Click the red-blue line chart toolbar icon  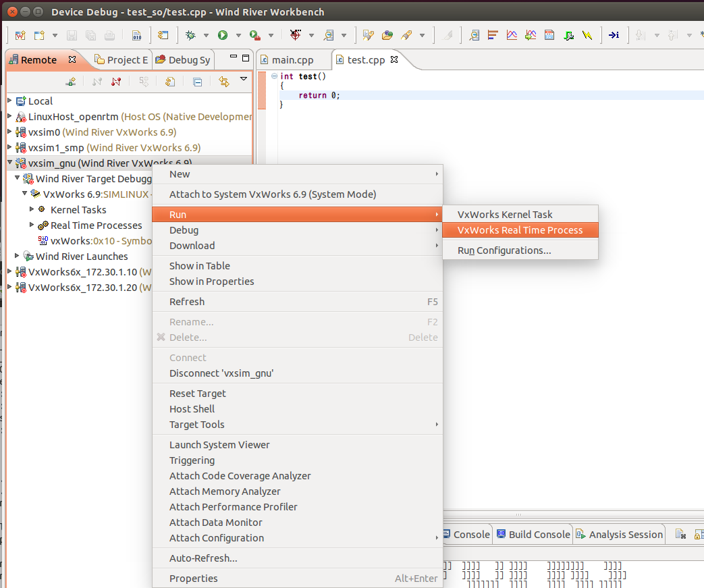click(x=512, y=35)
